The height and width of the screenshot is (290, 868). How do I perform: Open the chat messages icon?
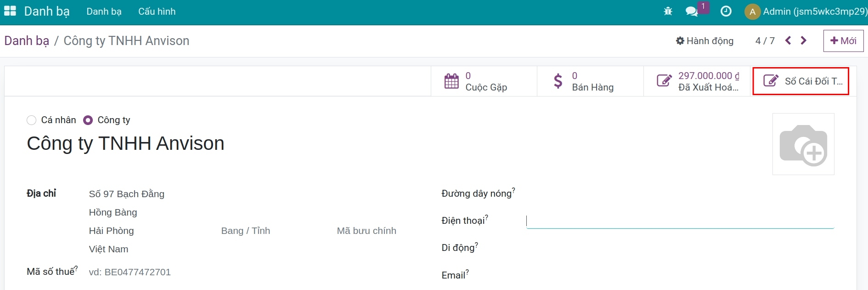pos(692,11)
